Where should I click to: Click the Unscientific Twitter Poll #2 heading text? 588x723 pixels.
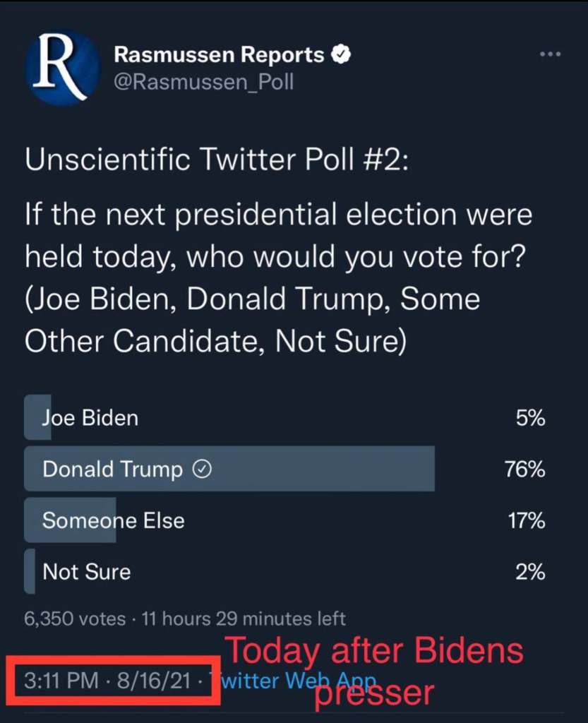[x=216, y=160]
